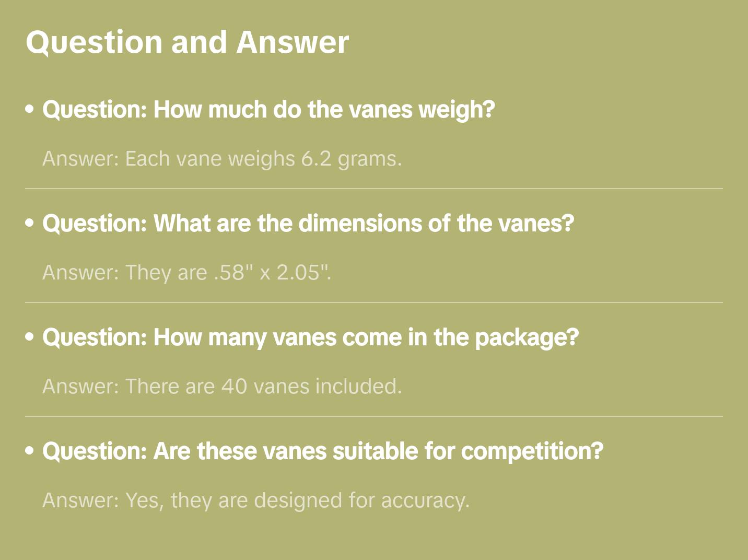This screenshot has height=560, width=748.
Task: Click the "Answer:" label before "Each vane weighs"
Action: (x=81, y=159)
